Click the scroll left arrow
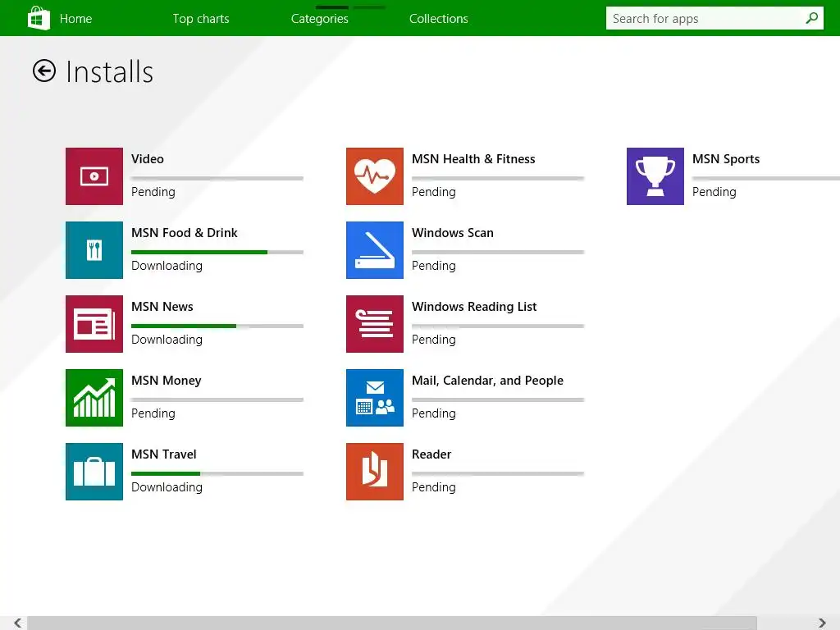The image size is (840, 630). click(18, 623)
